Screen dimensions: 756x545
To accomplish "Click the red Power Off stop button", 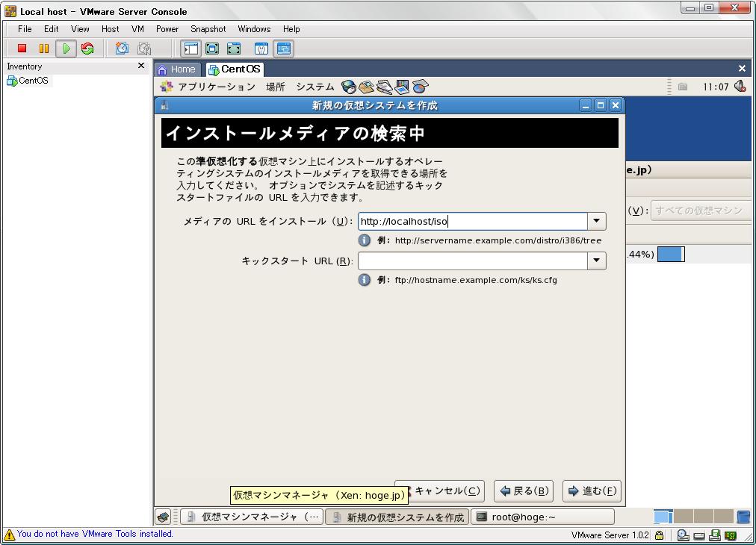I will coord(22,49).
